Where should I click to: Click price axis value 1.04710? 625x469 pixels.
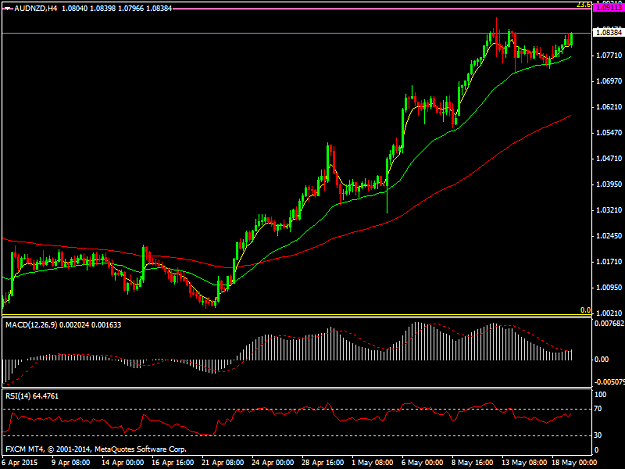click(x=609, y=159)
